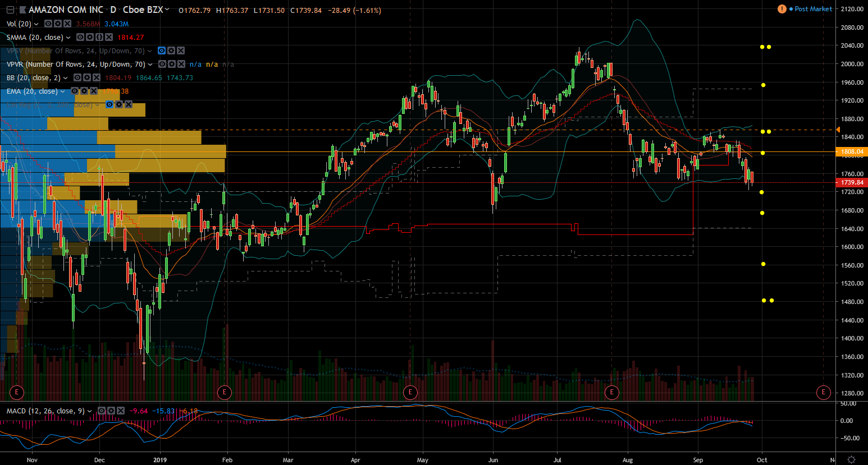Viewport: 868px width, 465px height.
Task: Select the MACD (12, 26, close, 9) label
Action: coord(45,411)
